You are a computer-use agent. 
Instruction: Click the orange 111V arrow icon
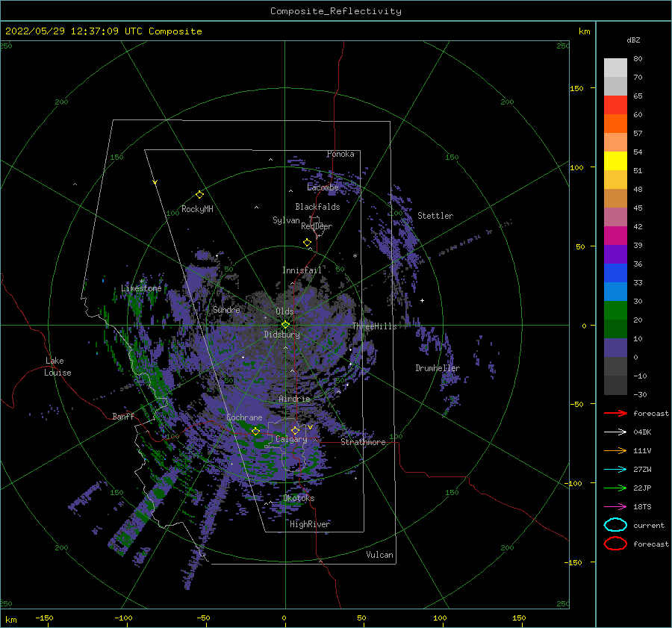615,450
